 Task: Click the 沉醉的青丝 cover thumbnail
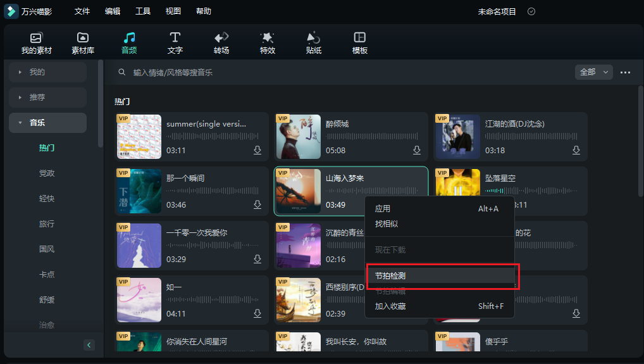[x=298, y=246]
